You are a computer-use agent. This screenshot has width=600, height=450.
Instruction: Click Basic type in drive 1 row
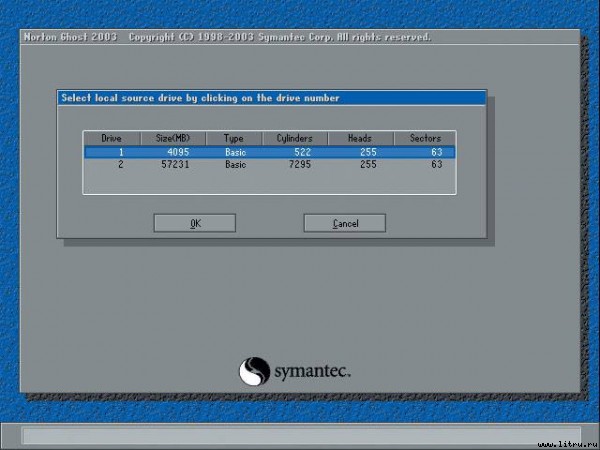pos(235,152)
